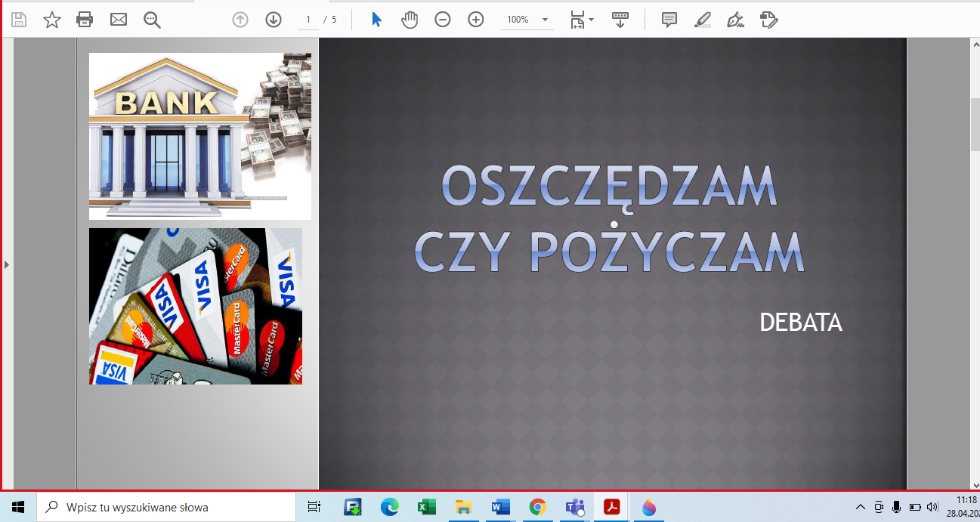This screenshot has height=522, width=980.
Task: Expand the left navigation pane arrow
Action: coord(7,264)
